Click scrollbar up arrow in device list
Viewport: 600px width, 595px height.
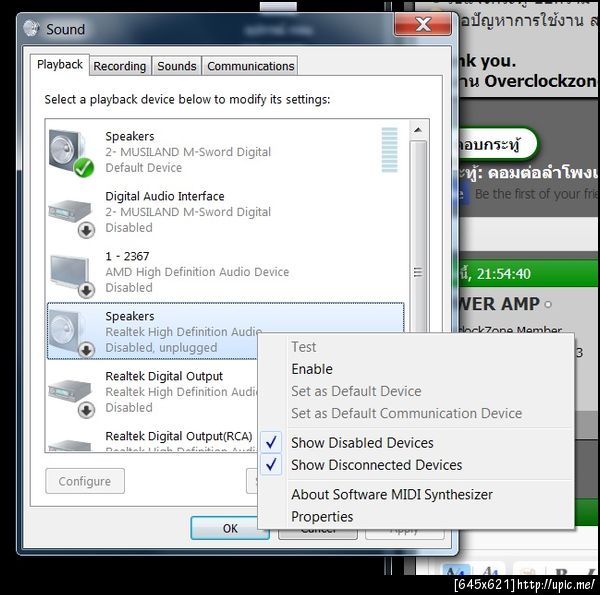tap(418, 130)
